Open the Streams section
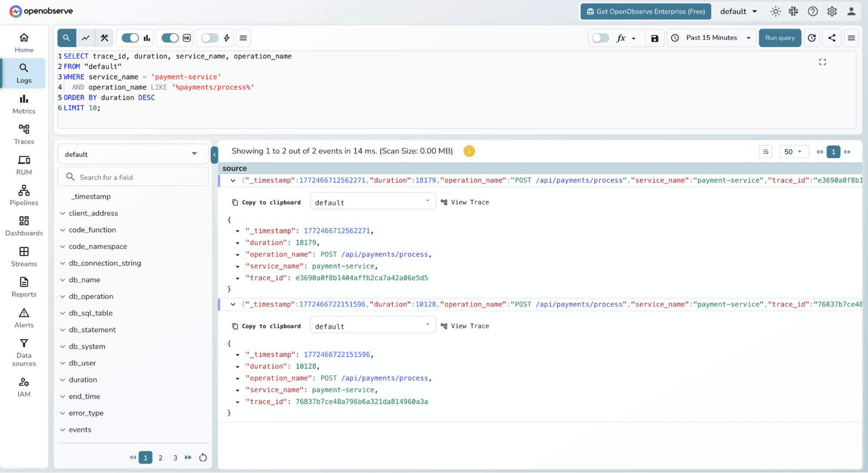 pos(24,256)
